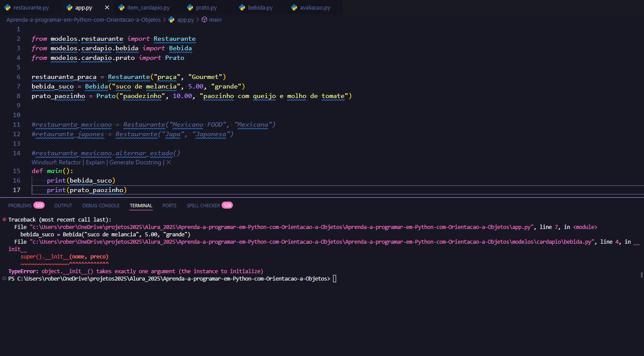Screen dimensions: 644x356
Task: Click print(prato_paozinho) on line 17
Action: 87,190
